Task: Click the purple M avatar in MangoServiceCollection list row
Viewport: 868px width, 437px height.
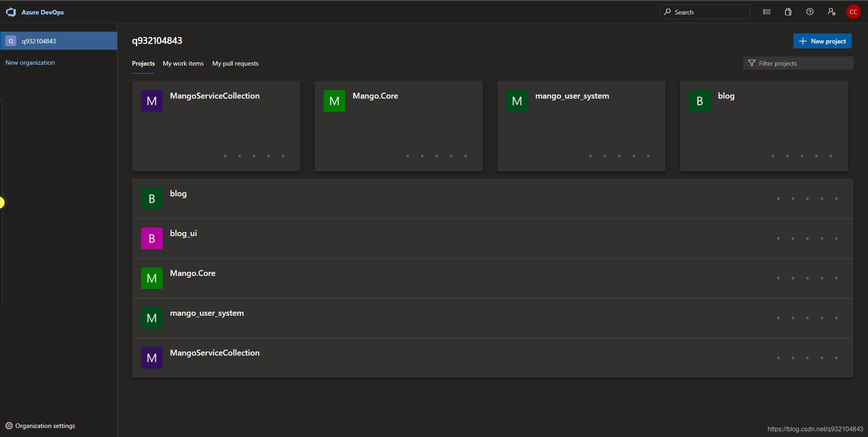Action: pyautogui.click(x=152, y=358)
